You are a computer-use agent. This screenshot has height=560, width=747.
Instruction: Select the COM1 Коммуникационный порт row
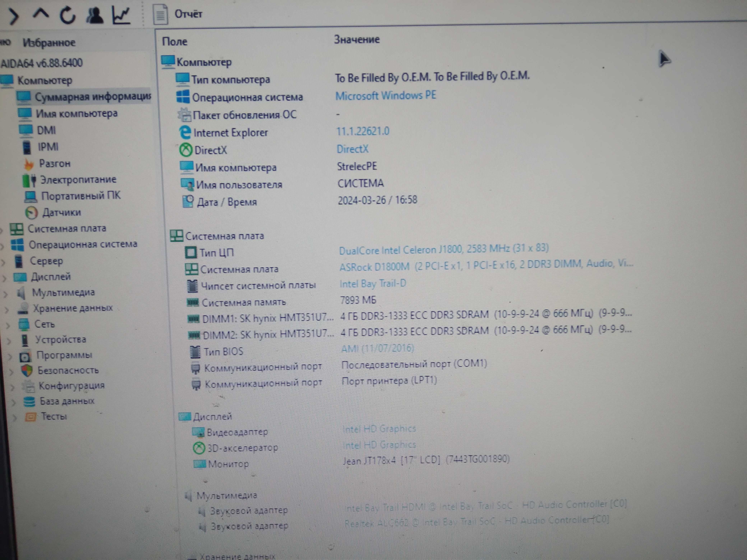click(339, 366)
